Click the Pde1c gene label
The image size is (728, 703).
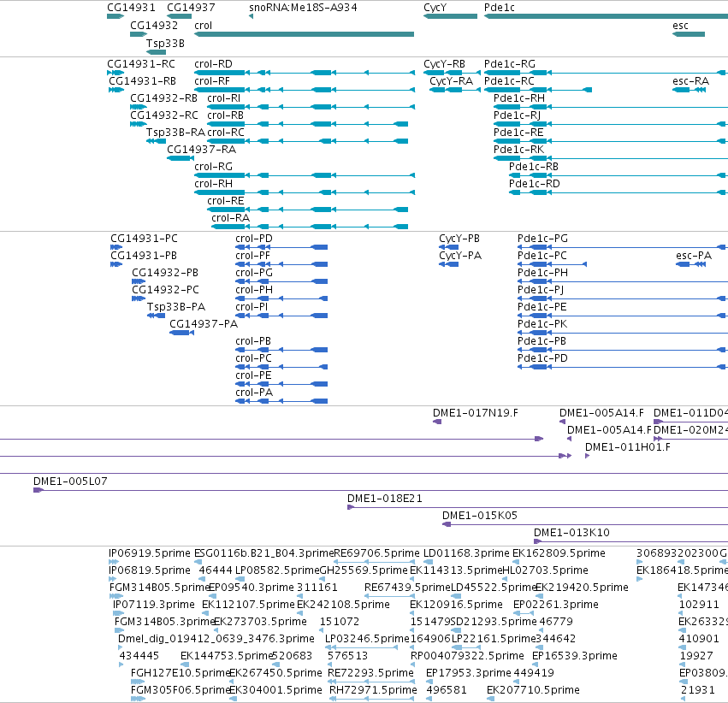pyautogui.click(x=499, y=8)
